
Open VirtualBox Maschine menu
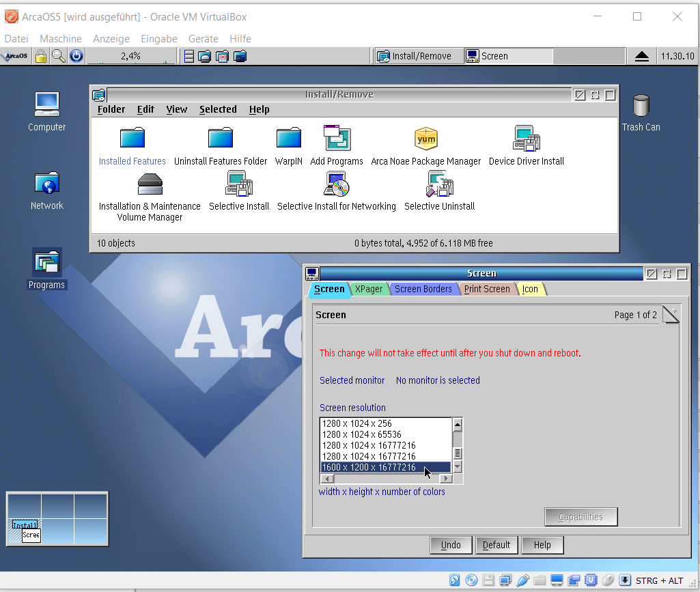(61, 39)
